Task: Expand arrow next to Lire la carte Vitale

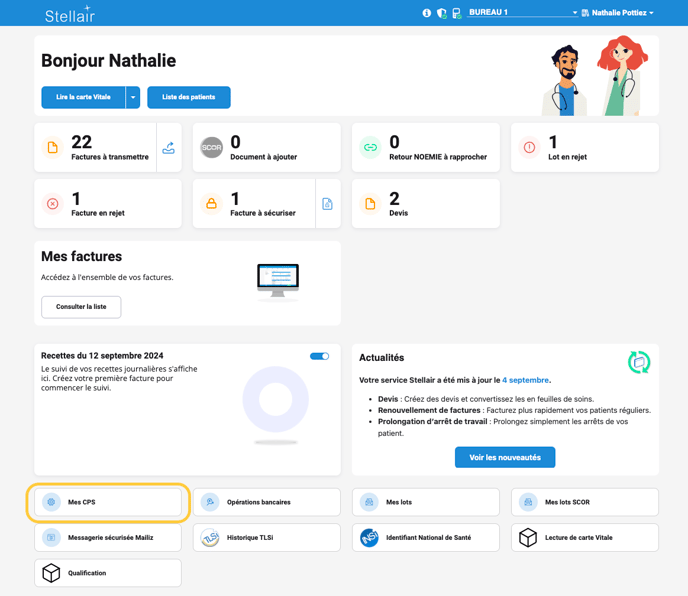Action: [133, 97]
